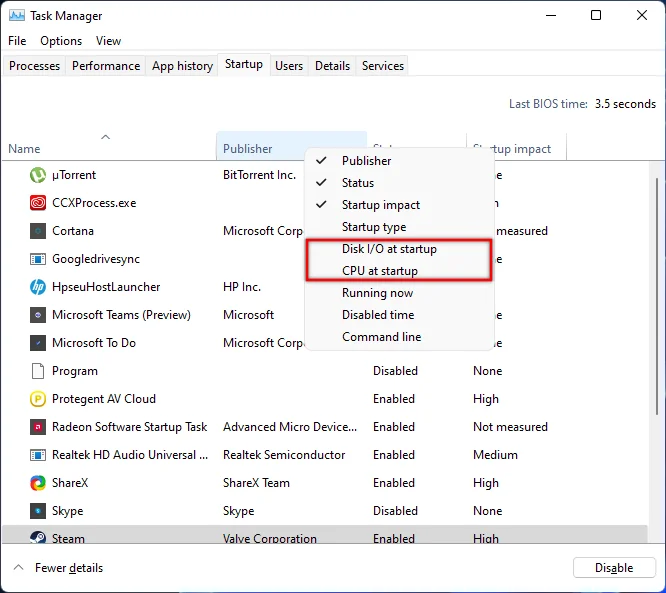
Task: Click the blank file icon beside Program
Action: click(38, 371)
